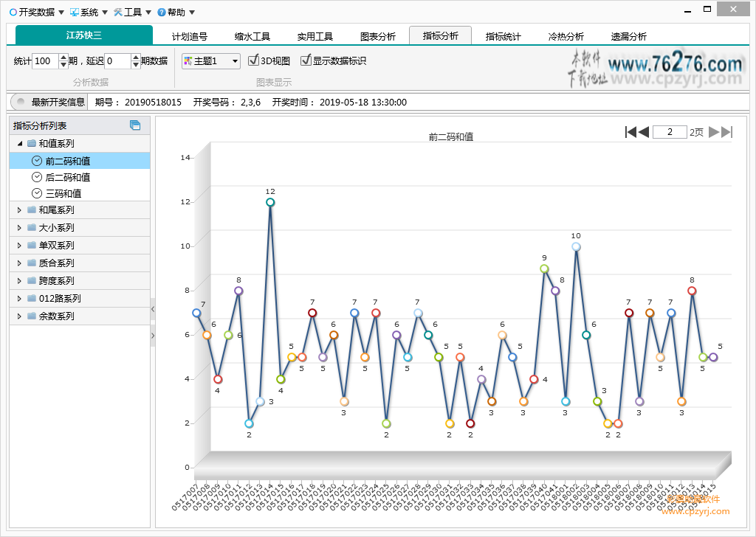Click the 开奖数据 menu circle icon

click(x=13, y=12)
